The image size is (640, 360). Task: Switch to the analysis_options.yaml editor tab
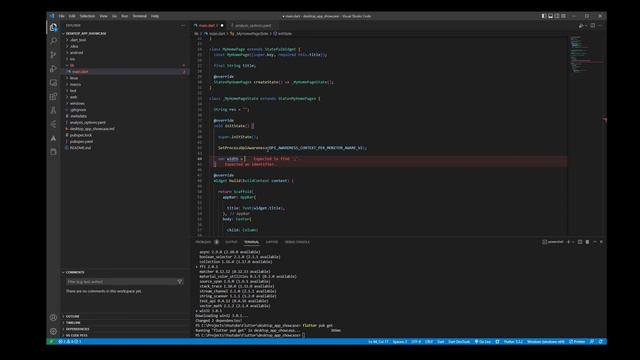pos(253,25)
